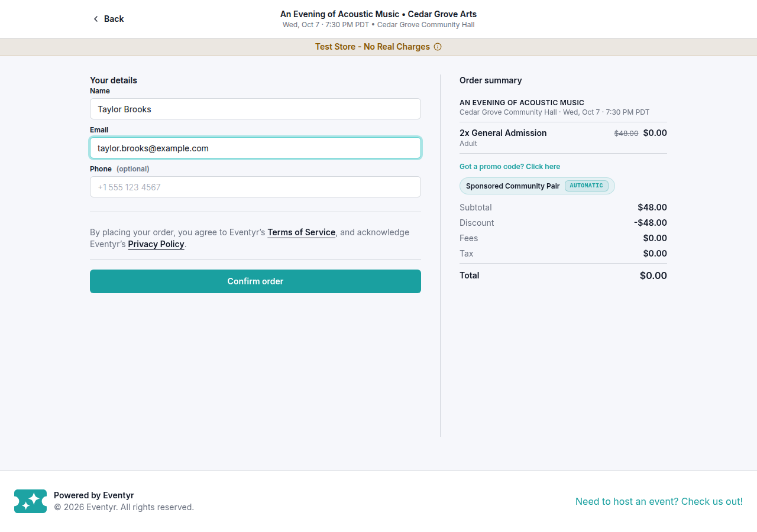Click the struck-through $48.00 price
Image resolution: width=757 pixels, height=532 pixels.
pyautogui.click(x=626, y=134)
